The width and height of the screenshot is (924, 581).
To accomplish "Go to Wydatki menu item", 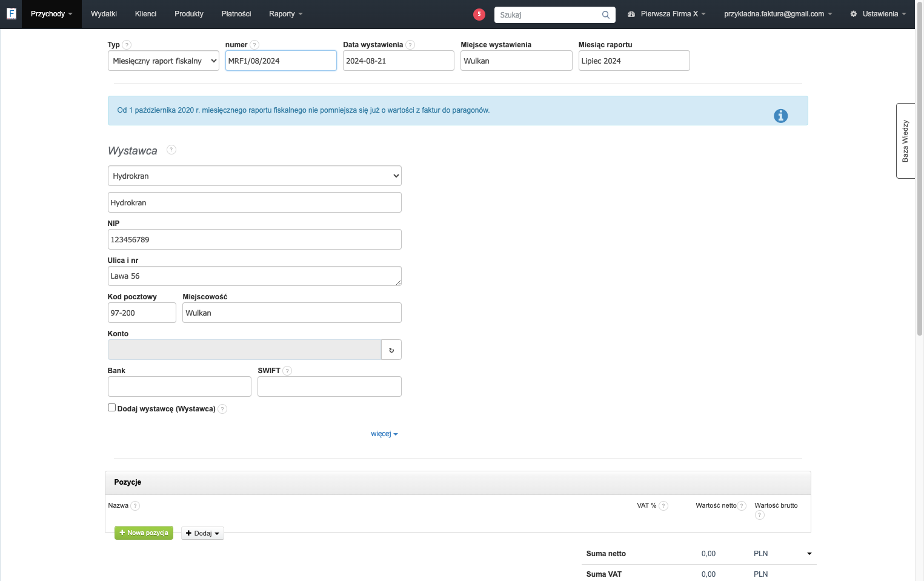I will 104,14.
